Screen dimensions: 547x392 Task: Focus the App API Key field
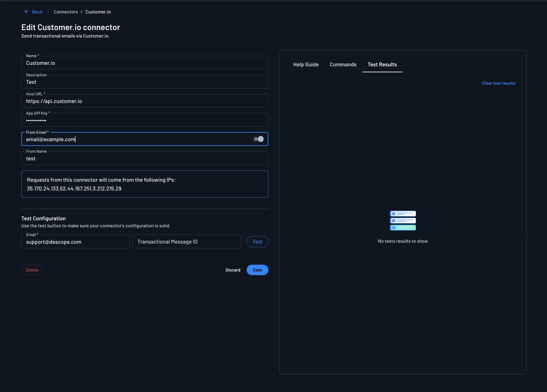145,120
